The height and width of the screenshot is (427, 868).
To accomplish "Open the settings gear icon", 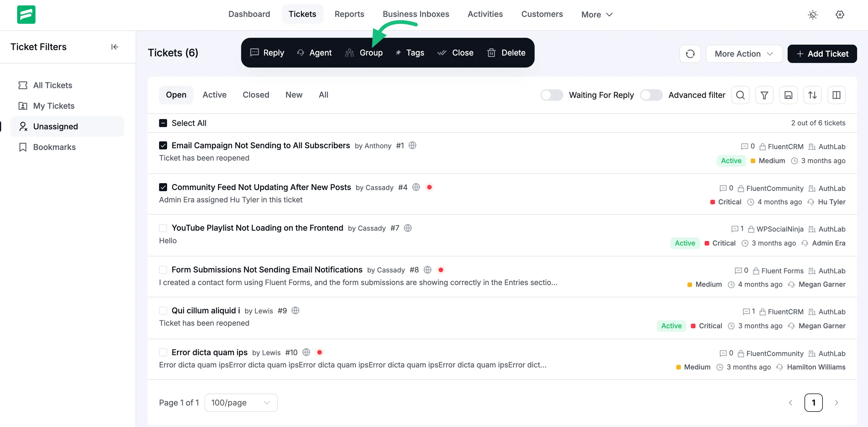I will click(840, 15).
